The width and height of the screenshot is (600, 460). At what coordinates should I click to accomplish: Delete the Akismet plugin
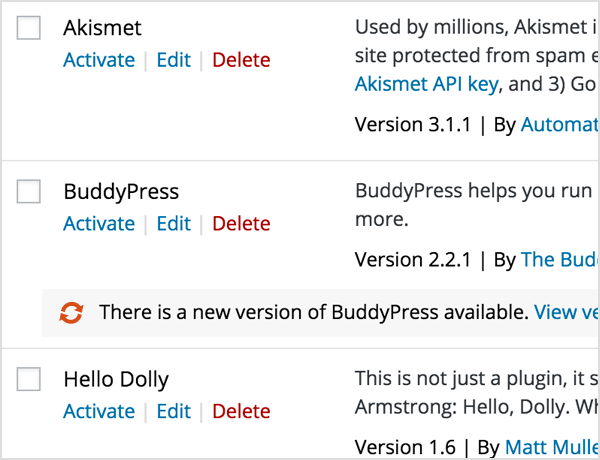tap(241, 60)
